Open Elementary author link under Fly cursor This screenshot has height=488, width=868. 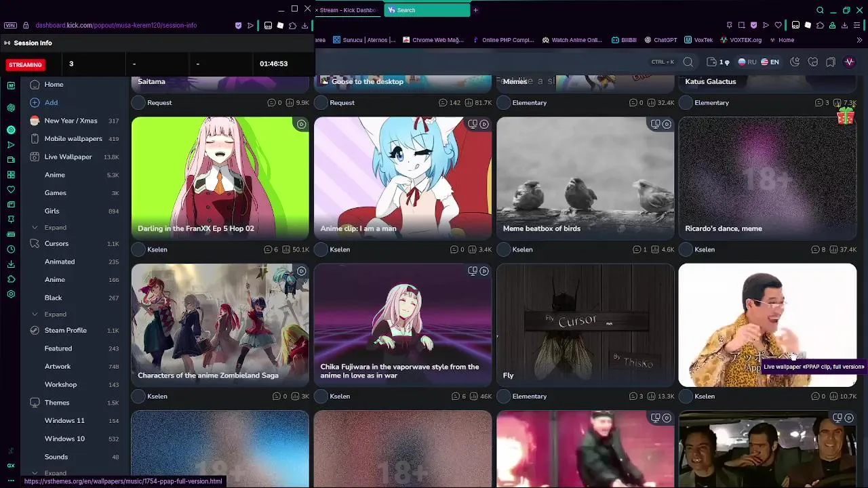tap(530, 396)
